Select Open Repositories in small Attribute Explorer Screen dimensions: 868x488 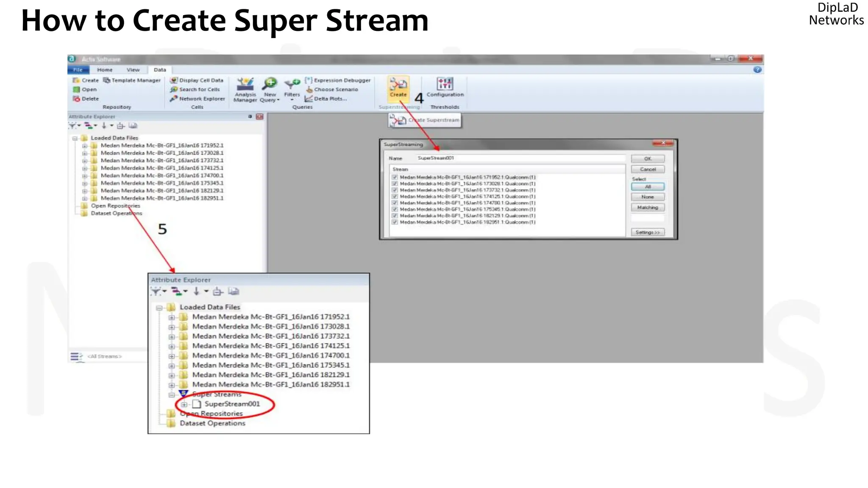pyautogui.click(x=115, y=205)
